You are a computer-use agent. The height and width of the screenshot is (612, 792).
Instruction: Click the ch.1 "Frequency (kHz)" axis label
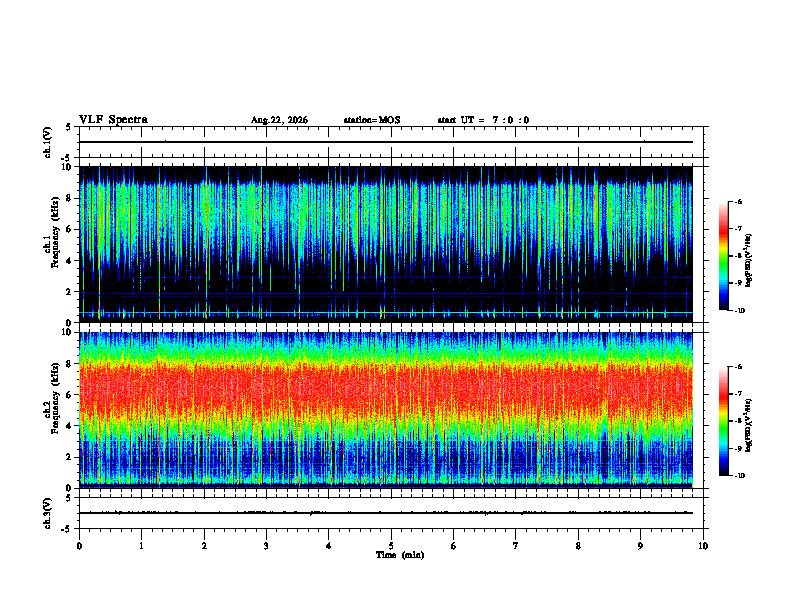[55, 233]
